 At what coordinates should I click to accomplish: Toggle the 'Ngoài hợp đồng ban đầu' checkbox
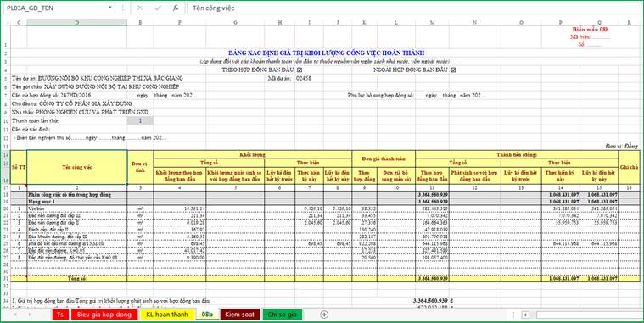[x=453, y=70]
